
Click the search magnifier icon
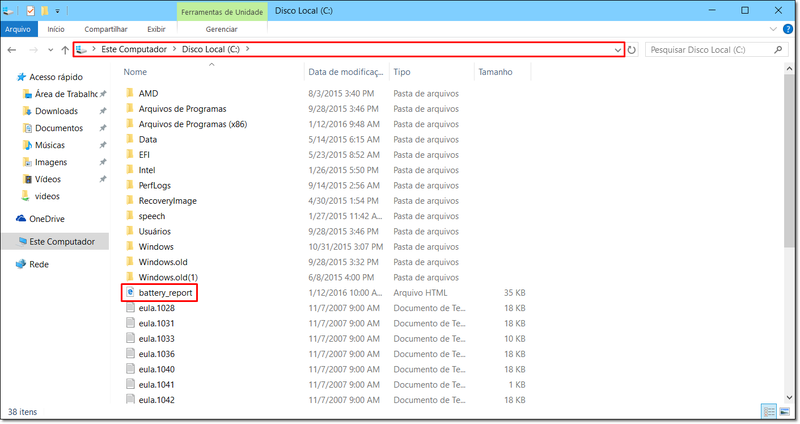point(778,49)
